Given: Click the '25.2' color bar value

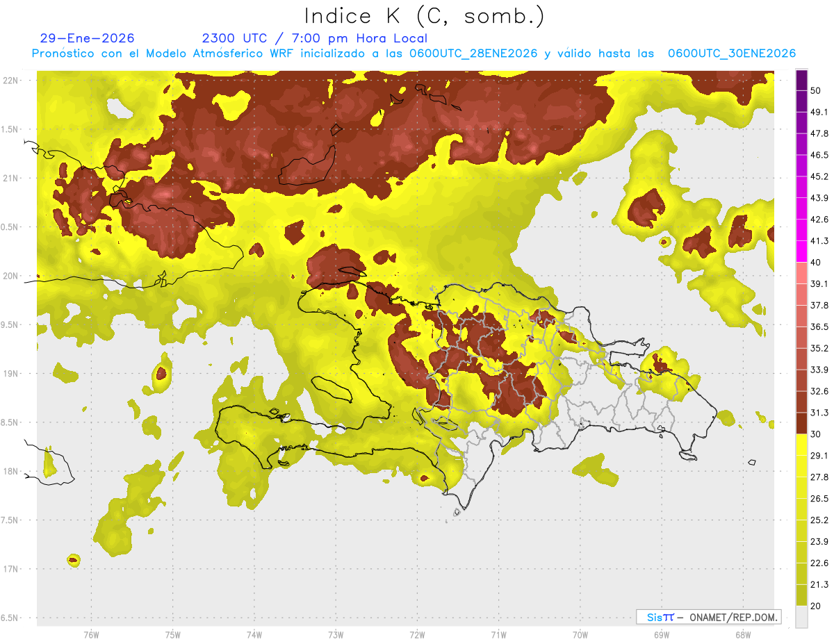Looking at the screenshot, I should 819,520.
